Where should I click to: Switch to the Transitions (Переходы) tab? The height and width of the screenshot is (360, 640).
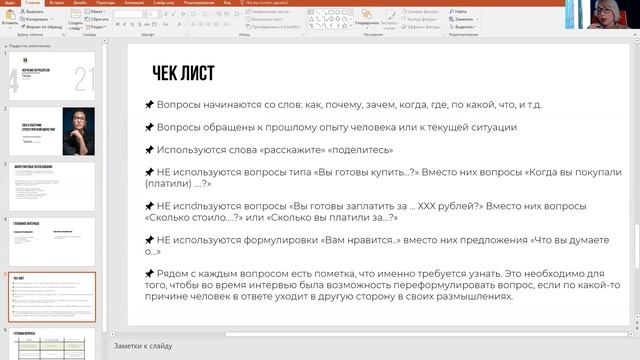point(105,2)
